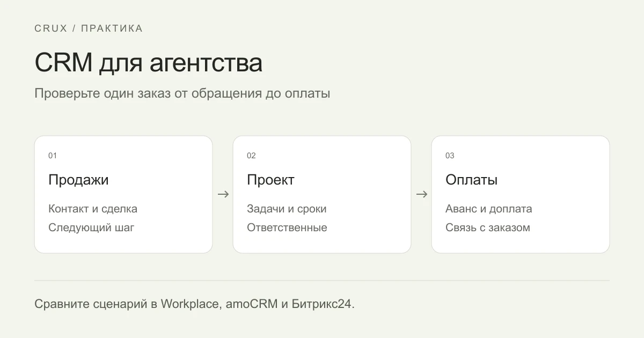644x338 pixels.
Task: Click step number "02"
Action: coord(251,156)
